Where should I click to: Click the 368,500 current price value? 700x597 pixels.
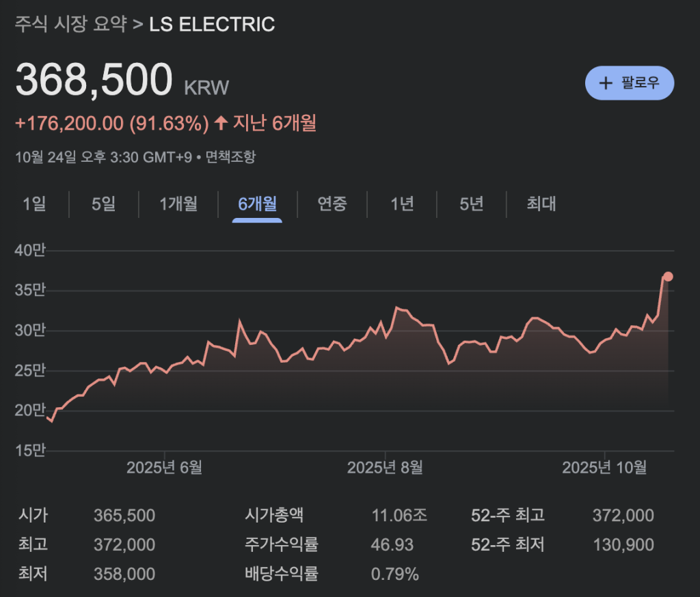point(94,79)
